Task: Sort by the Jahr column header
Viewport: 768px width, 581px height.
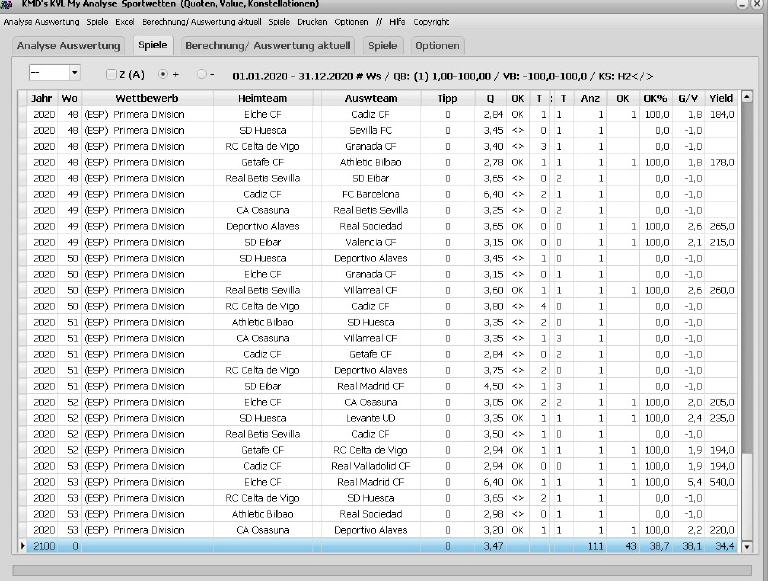Action: pyautogui.click(x=42, y=98)
